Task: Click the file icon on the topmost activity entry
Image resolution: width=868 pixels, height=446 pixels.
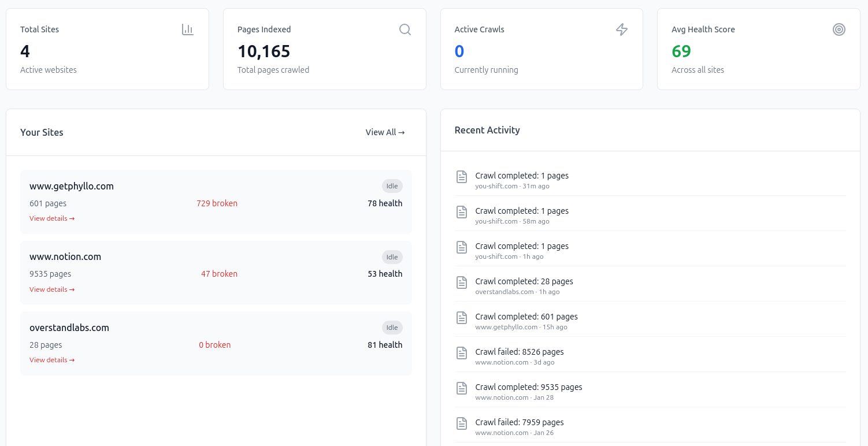Action: click(461, 177)
